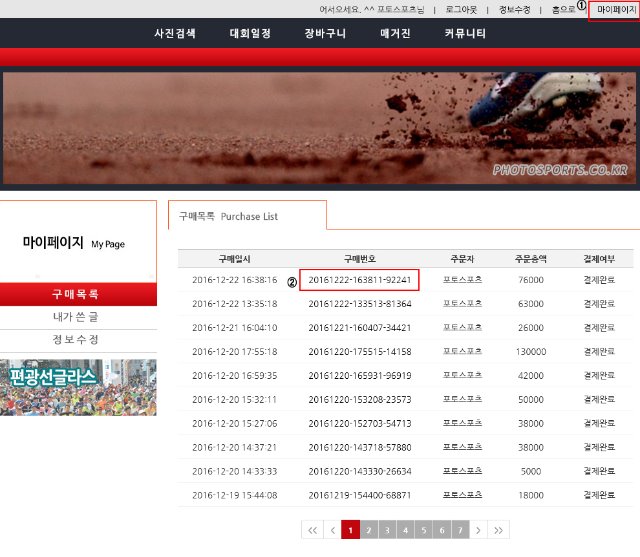Click purchase date 2016-12-21 16:04:10

pyautogui.click(x=235, y=328)
